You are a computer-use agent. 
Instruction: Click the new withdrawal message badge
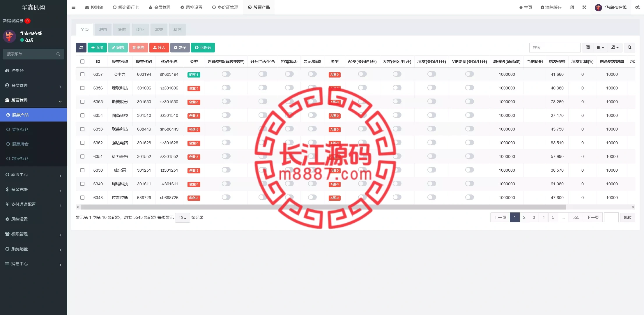[27, 21]
